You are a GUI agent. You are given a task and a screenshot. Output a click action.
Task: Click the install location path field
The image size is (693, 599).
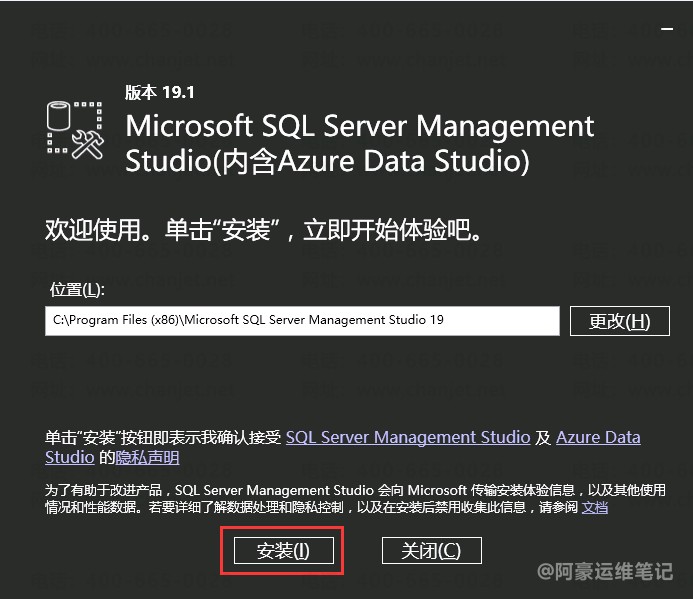coord(302,321)
